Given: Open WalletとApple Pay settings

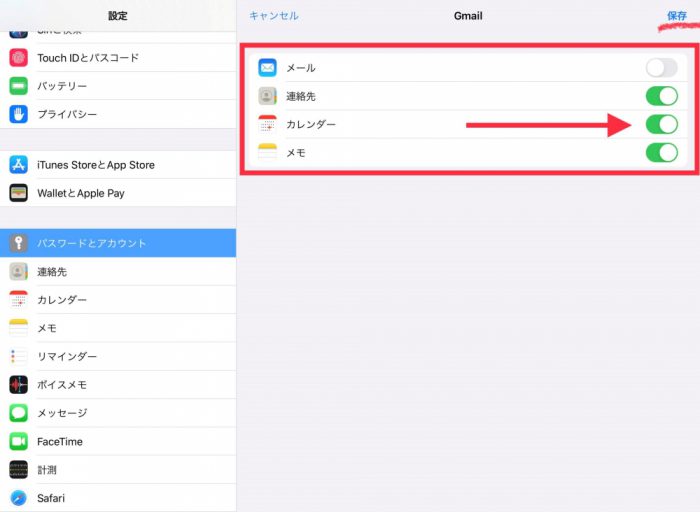Looking at the screenshot, I should 118,193.
